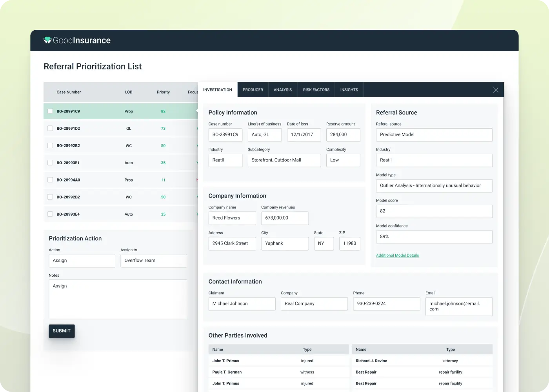
Task: Click into the Notes text area
Action: [118, 299]
